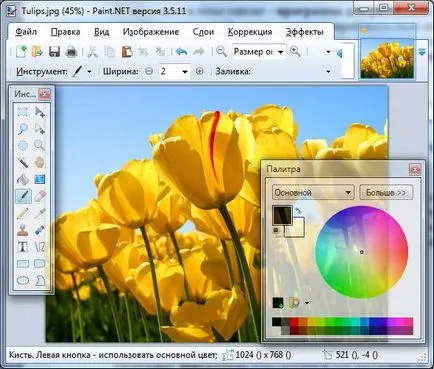This screenshot has height=369, width=434.
Task: Click the Redo arrow icon
Action: (199, 52)
